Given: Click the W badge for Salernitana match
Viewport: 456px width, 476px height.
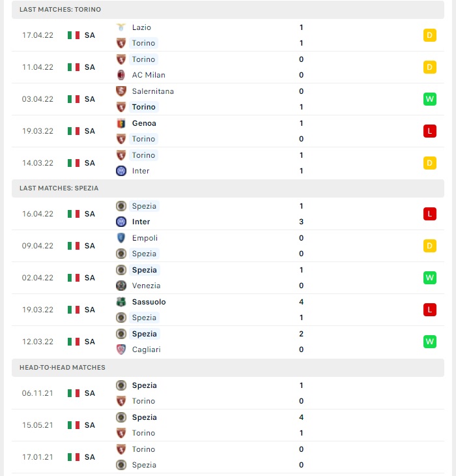Looking at the screenshot, I should point(430,99).
